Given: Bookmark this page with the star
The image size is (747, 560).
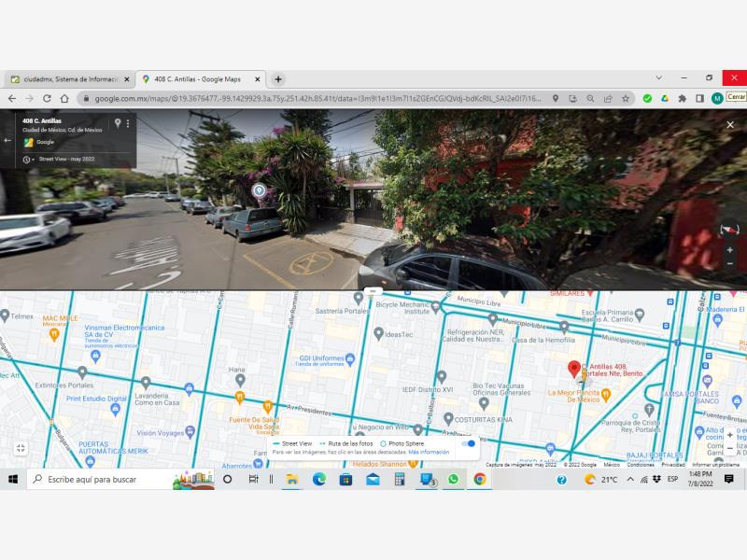Looking at the screenshot, I should tap(626, 99).
